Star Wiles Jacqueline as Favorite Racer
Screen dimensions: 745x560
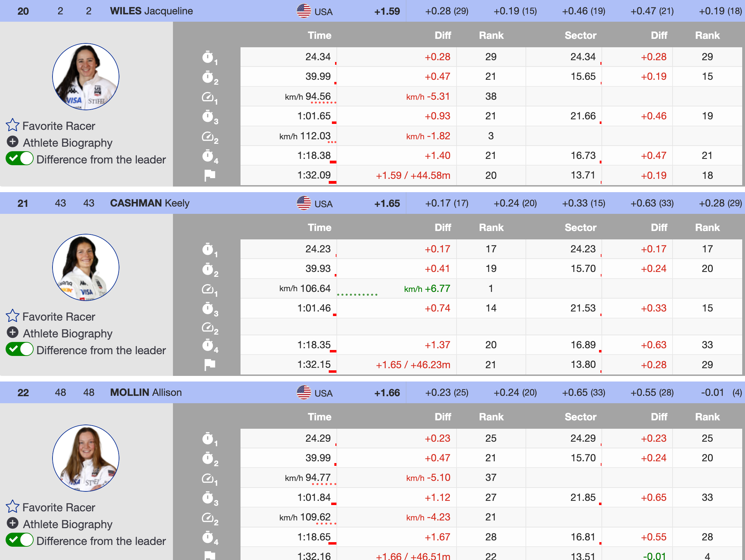click(13, 125)
